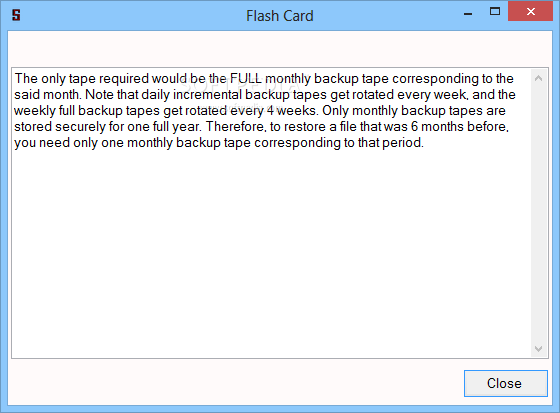Click the last line ending 'that period.'

click(x=219, y=143)
